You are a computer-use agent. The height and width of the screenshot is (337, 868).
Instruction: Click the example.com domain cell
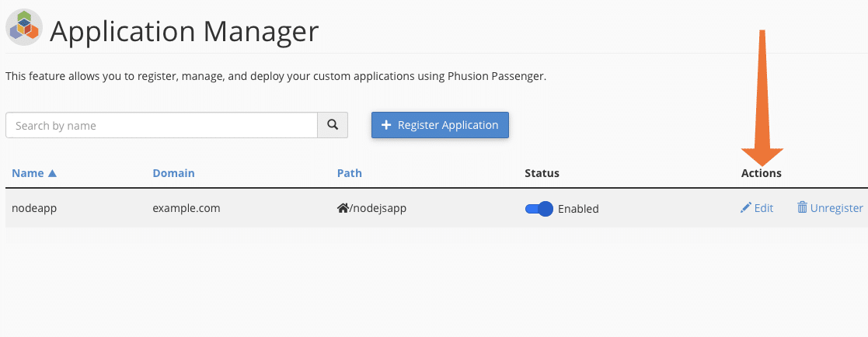[186, 208]
